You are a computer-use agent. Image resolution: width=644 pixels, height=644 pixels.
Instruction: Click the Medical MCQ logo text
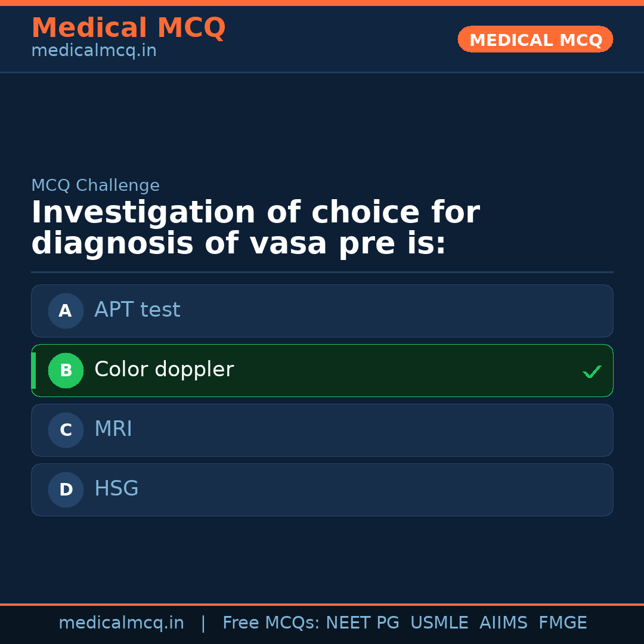click(128, 27)
